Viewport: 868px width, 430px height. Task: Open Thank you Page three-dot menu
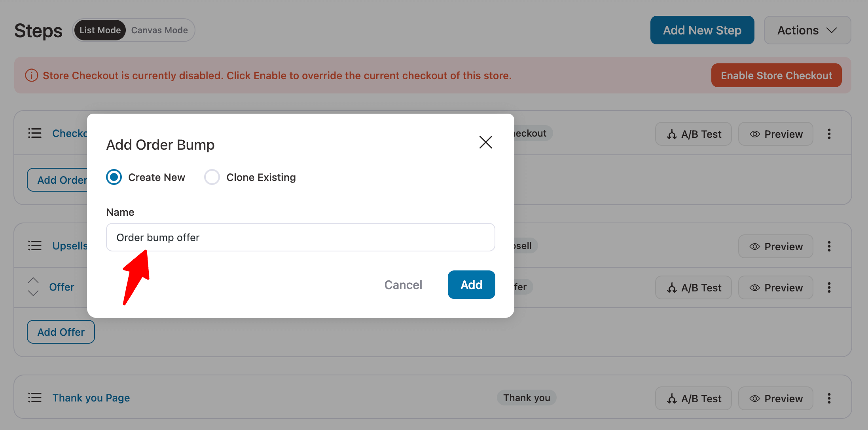pos(829,398)
